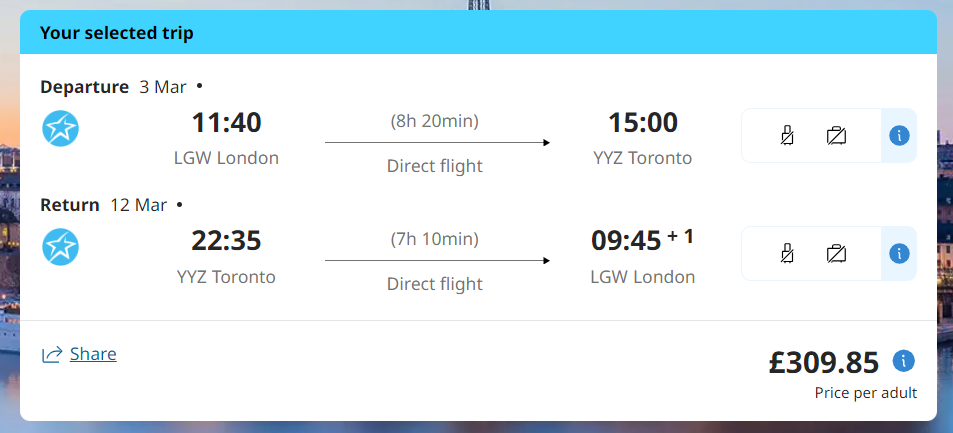This screenshot has height=433, width=953.
Task: Click the 8h 20min flight duration
Action: [434, 122]
